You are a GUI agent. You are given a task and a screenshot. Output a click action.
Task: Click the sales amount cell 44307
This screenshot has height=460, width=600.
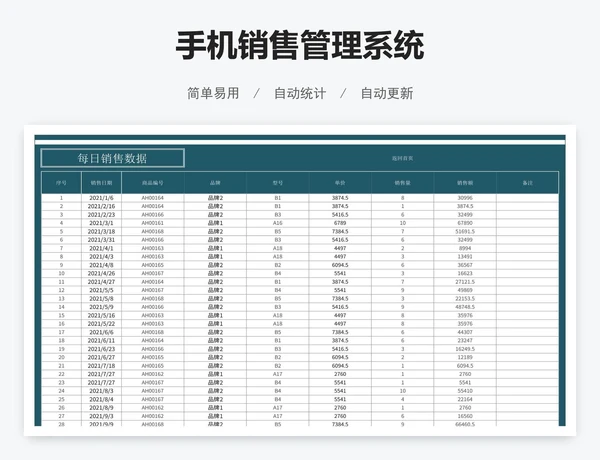pyautogui.click(x=465, y=332)
